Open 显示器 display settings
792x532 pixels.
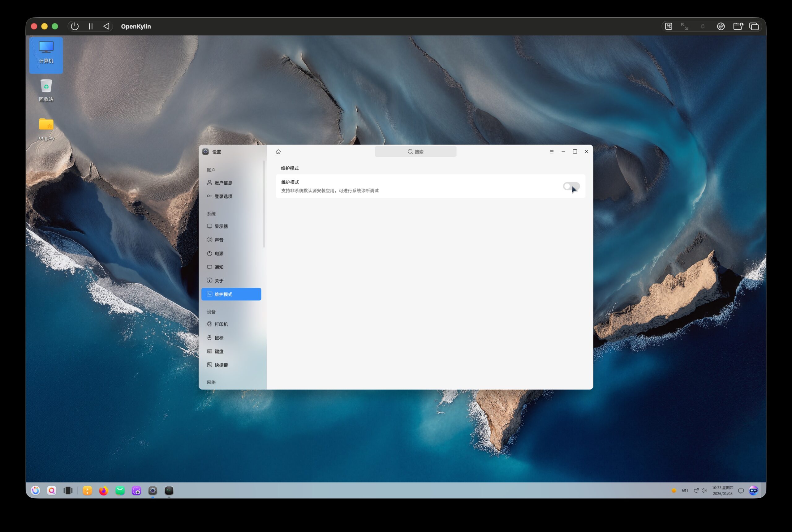pyautogui.click(x=221, y=226)
